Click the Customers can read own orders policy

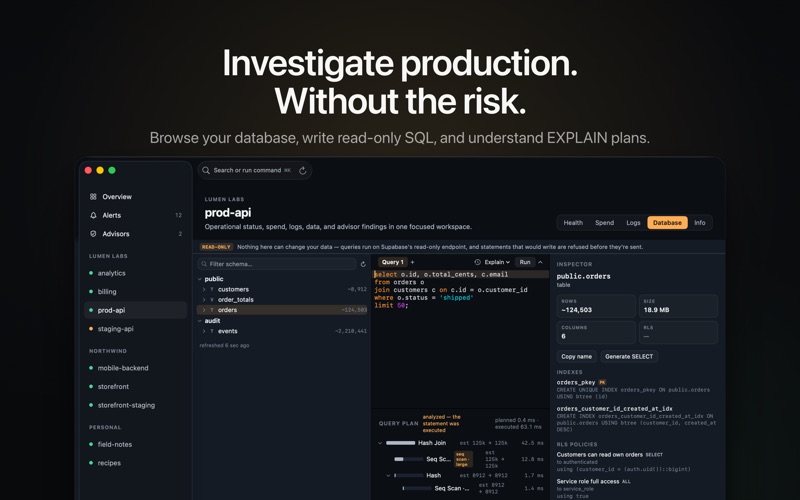pos(600,455)
